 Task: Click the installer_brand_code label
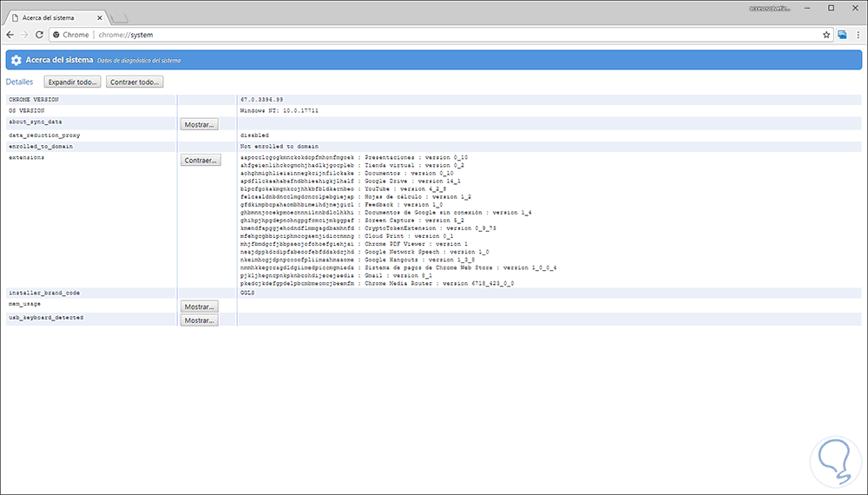(44, 293)
